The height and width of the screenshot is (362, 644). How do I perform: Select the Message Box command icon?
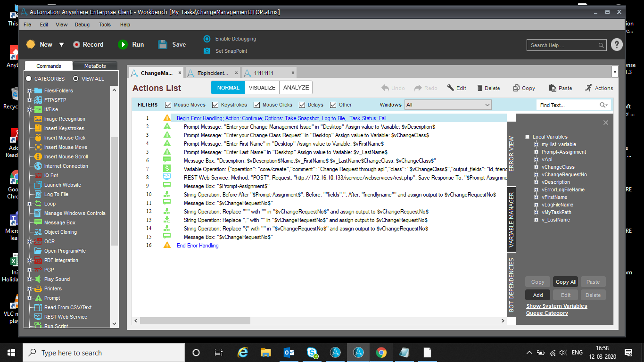pos(38,222)
